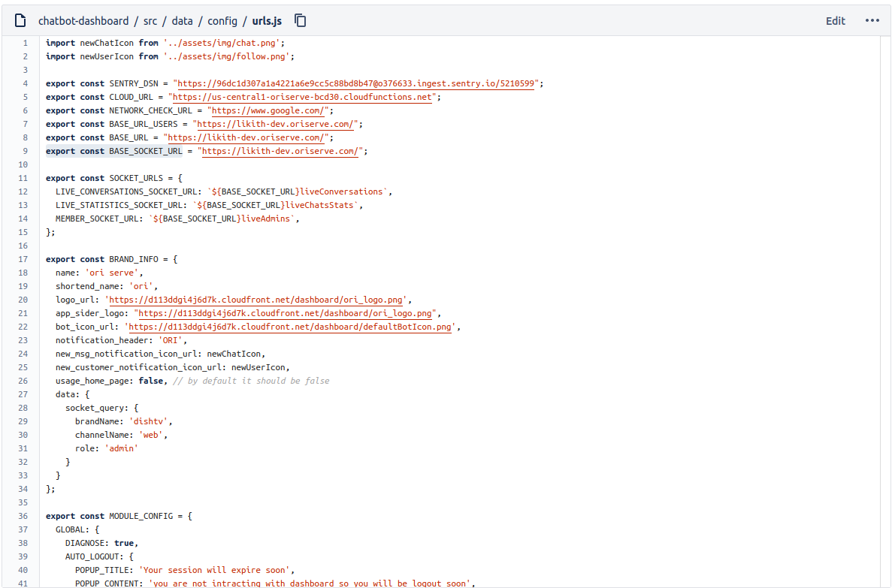
Task: Click line number 17 for BRAND_INFO
Action: click(x=23, y=259)
